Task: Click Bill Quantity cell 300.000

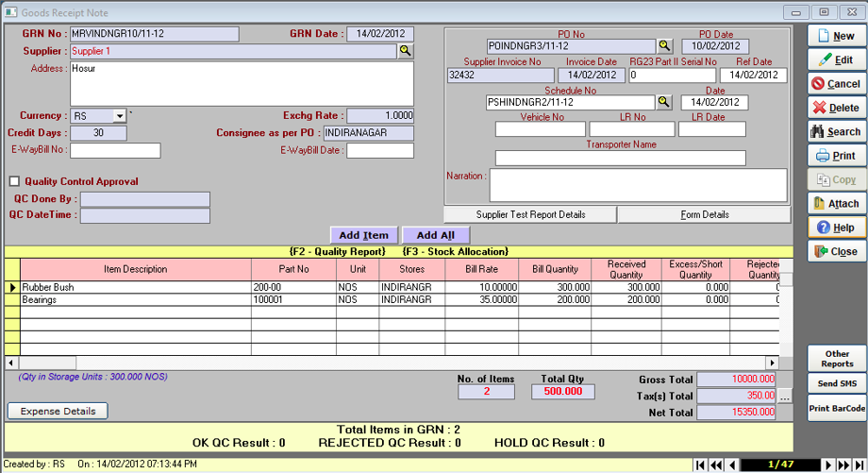Action: 555,287
